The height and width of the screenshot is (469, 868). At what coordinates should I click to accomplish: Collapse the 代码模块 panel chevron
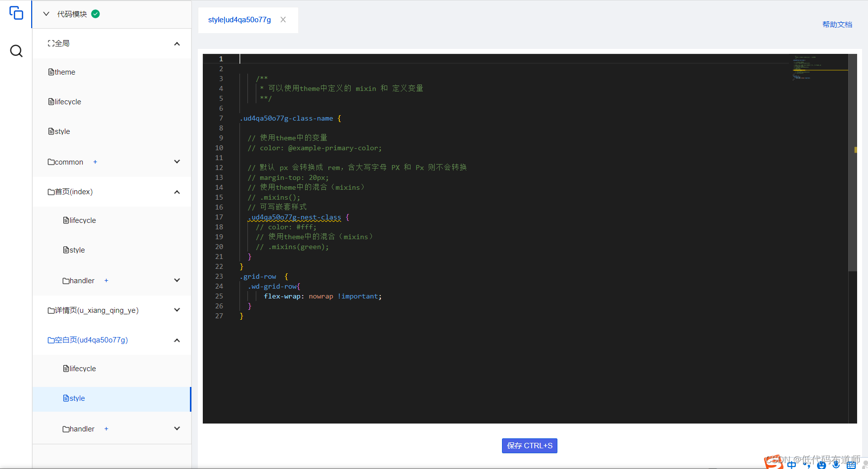tap(46, 14)
